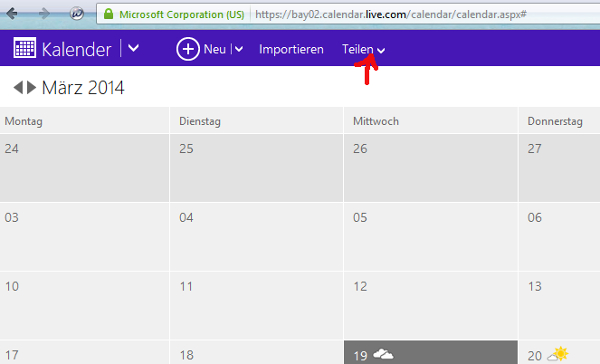Select the day cell 11
Viewport: 600px width, 364px height.
point(256,305)
